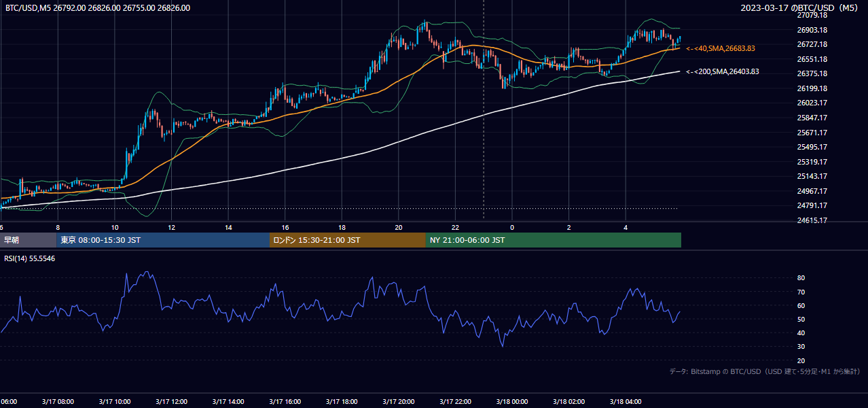Click the Bitstamp data source note
Screen dimensions: 868x408
(765, 371)
